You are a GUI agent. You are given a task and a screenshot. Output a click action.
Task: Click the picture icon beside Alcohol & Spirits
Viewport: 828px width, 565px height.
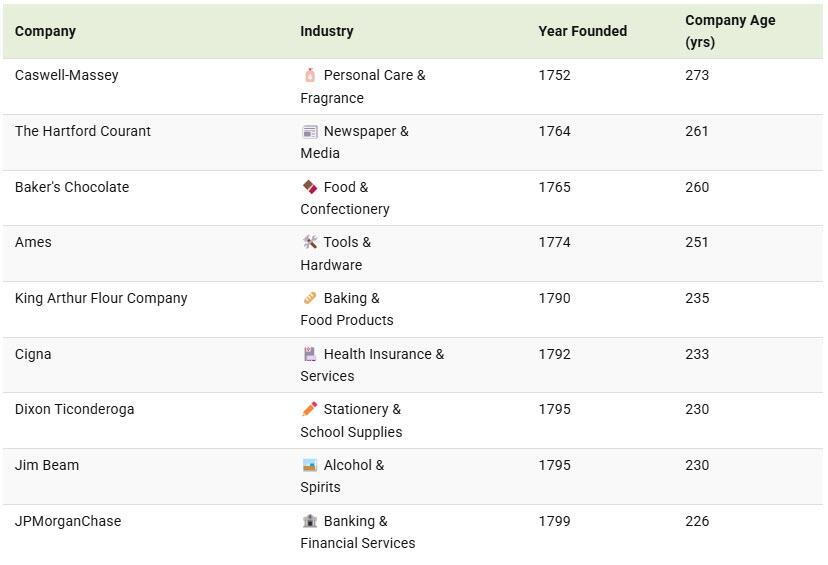coord(310,465)
